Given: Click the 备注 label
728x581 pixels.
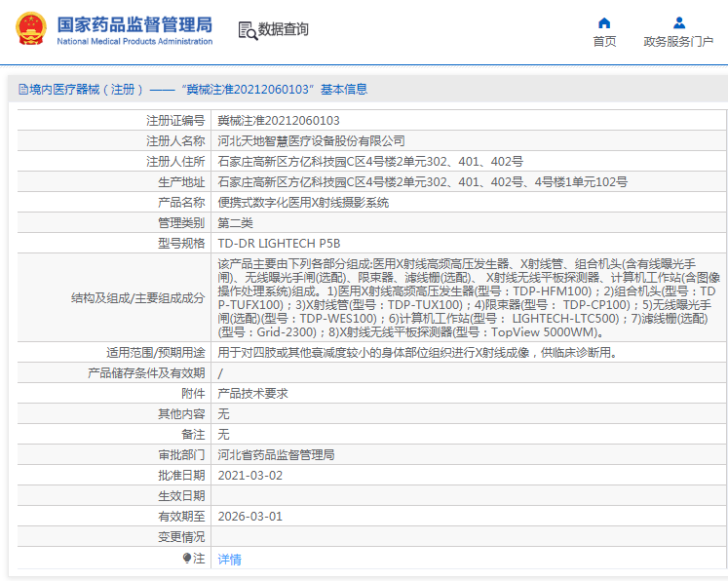Looking at the screenshot, I should pyautogui.click(x=193, y=435).
